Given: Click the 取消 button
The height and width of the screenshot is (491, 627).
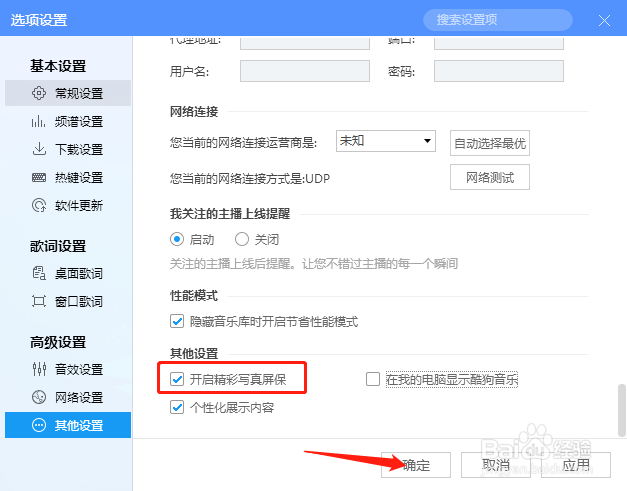Looking at the screenshot, I should pyautogui.click(x=496, y=465).
